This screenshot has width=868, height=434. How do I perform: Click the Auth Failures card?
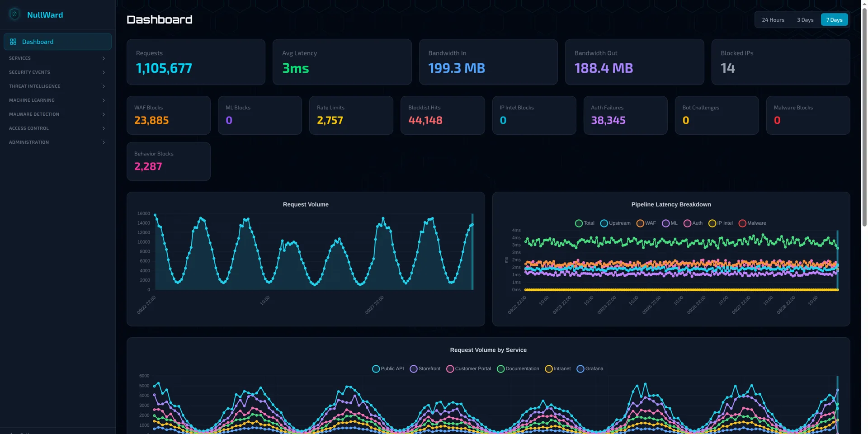tap(626, 115)
